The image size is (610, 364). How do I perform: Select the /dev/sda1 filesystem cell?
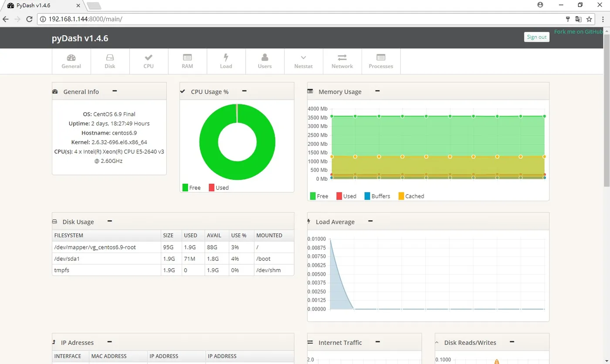(106, 259)
